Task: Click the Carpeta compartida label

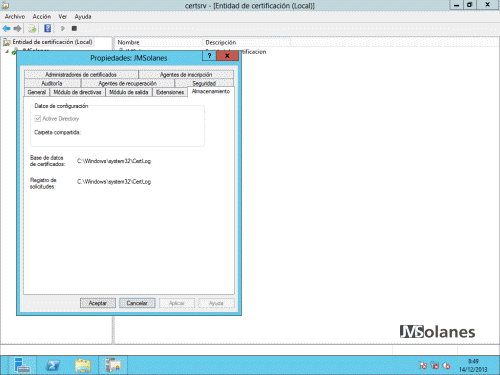Action: click(x=57, y=132)
